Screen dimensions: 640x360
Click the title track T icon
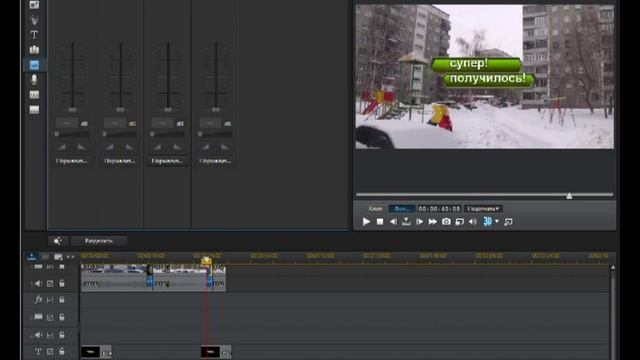tap(38, 351)
